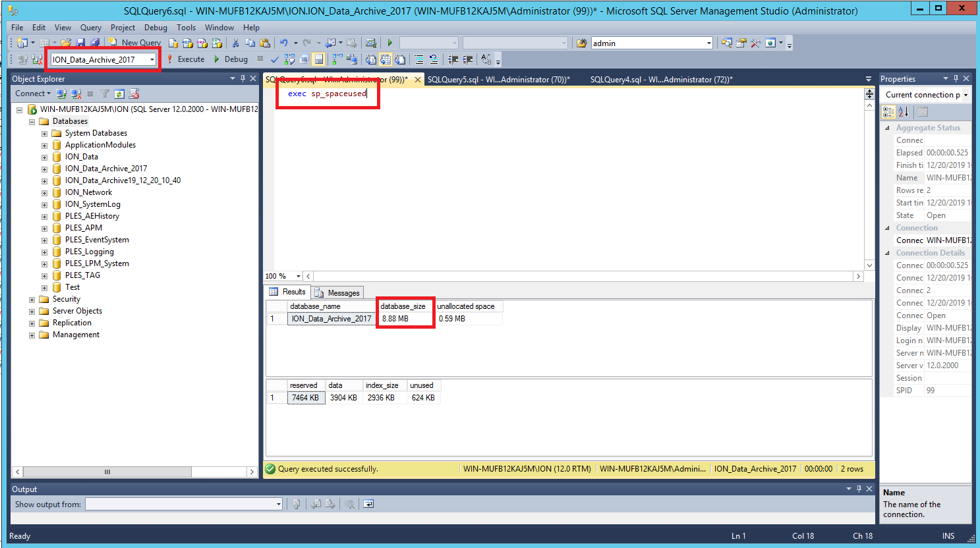Open available databases dropdown ION_Data_Archive_2017
This screenshot has height=548, width=980.
[x=152, y=59]
